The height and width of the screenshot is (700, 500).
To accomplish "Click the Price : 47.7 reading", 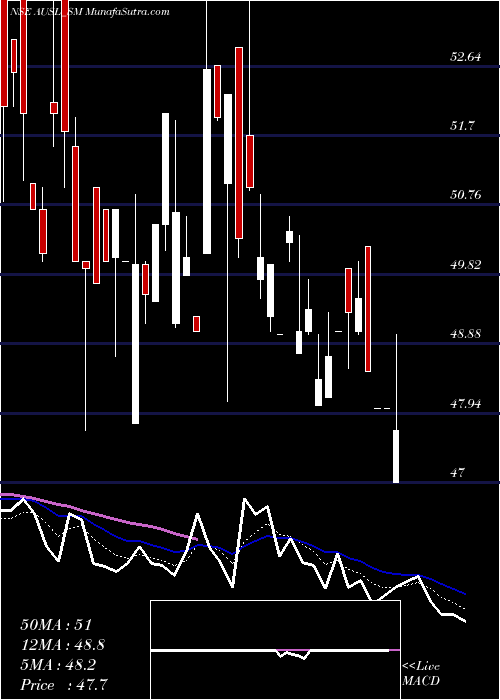I will point(64,685).
